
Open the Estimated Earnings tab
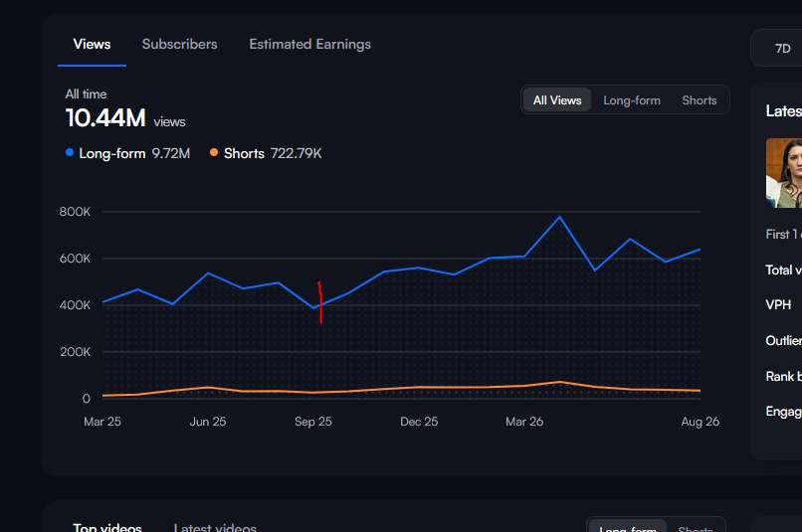pos(310,45)
